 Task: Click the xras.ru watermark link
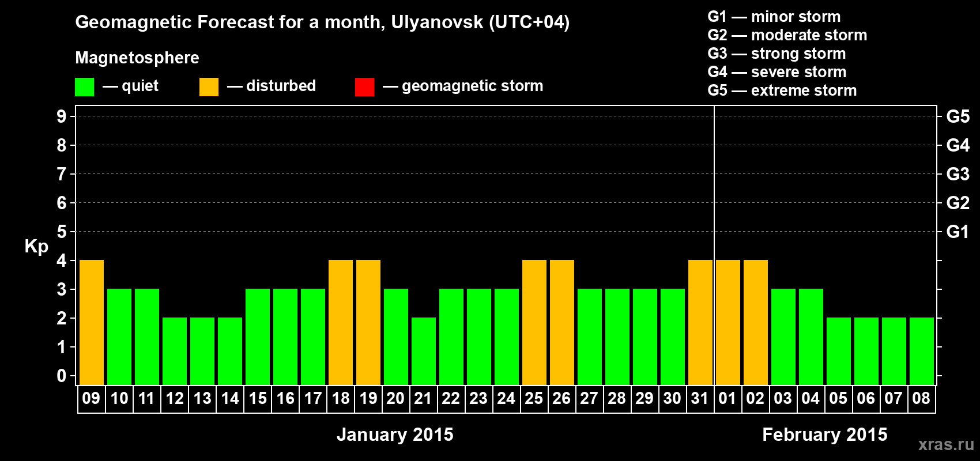coord(945,444)
